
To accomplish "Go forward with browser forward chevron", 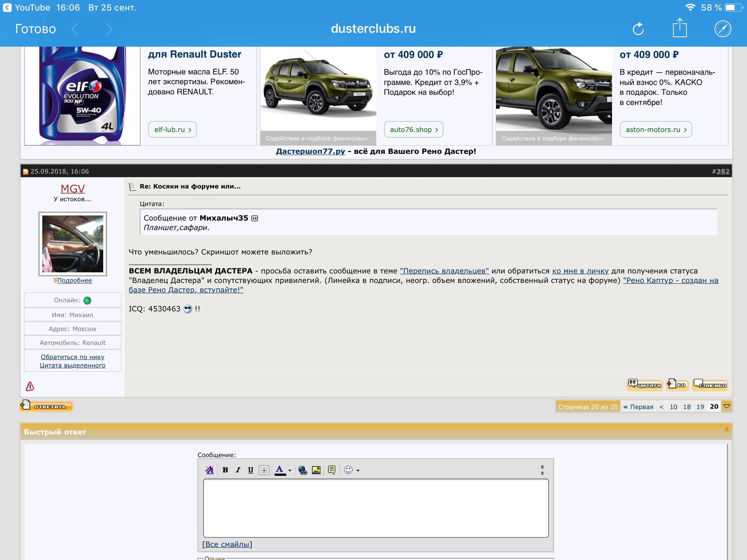I will point(109,29).
